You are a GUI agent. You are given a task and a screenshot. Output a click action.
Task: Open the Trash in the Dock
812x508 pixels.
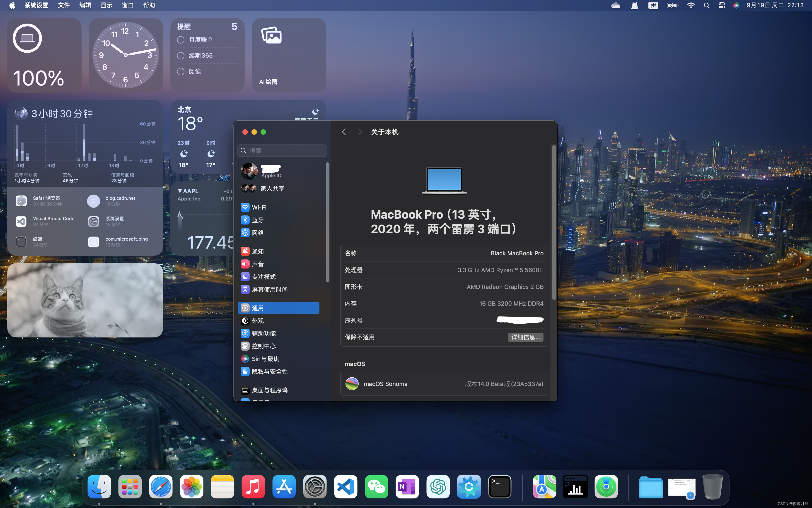click(713, 487)
